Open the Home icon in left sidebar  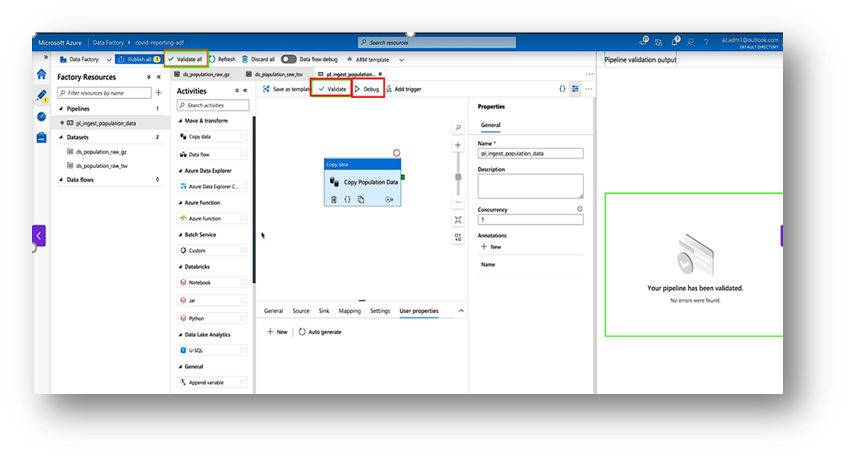coord(41,74)
